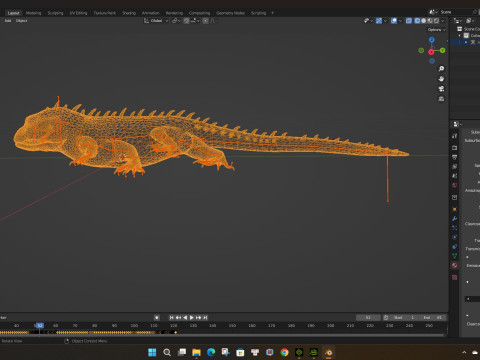Toggle the camera view icon
Image resolution: width=480 pixels, height=360 pixels.
pyautogui.click(x=441, y=89)
